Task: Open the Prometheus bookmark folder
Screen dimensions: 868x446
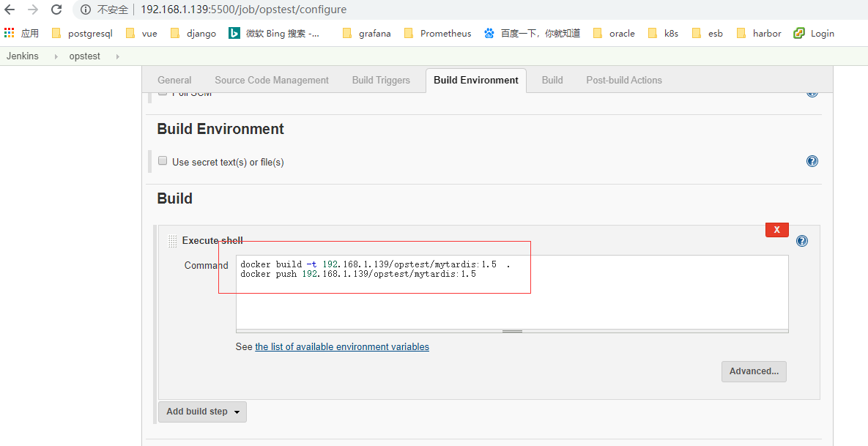Action: click(437, 33)
